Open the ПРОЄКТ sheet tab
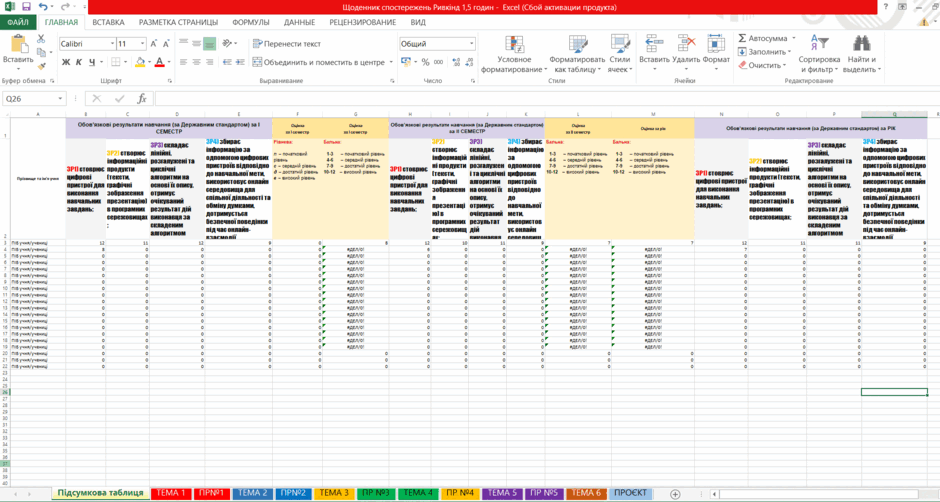Screen dimensions: 940x502 tap(629, 493)
